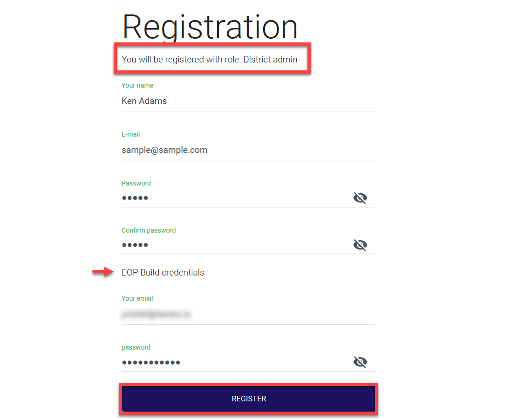Click the REGISTER button
Screen dimensions: 518x420
click(x=249, y=399)
